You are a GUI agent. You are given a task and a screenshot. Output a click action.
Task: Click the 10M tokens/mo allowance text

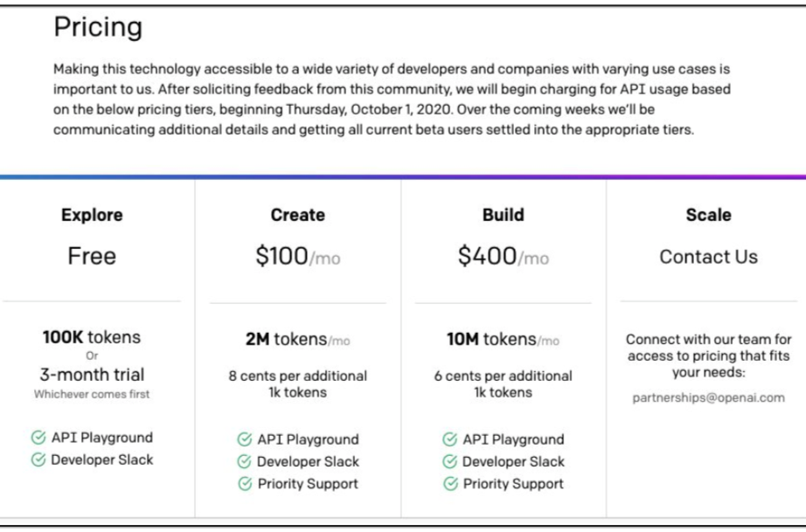pyautogui.click(x=503, y=340)
